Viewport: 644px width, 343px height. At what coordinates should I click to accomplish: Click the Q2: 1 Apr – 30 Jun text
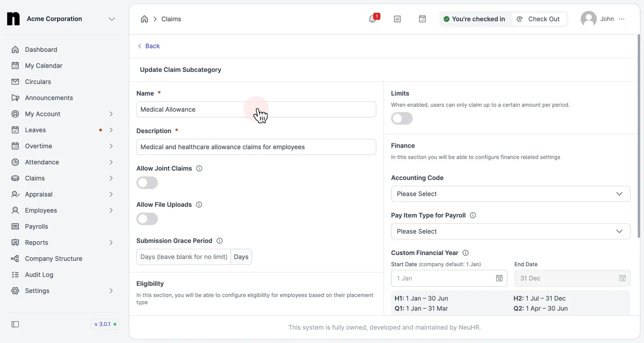point(541,309)
